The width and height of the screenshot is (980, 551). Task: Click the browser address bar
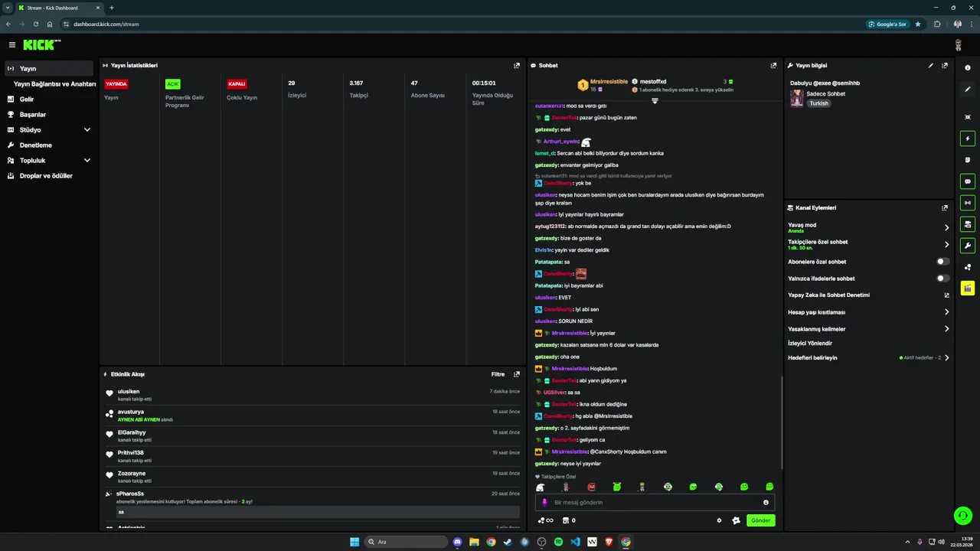point(459,24)
